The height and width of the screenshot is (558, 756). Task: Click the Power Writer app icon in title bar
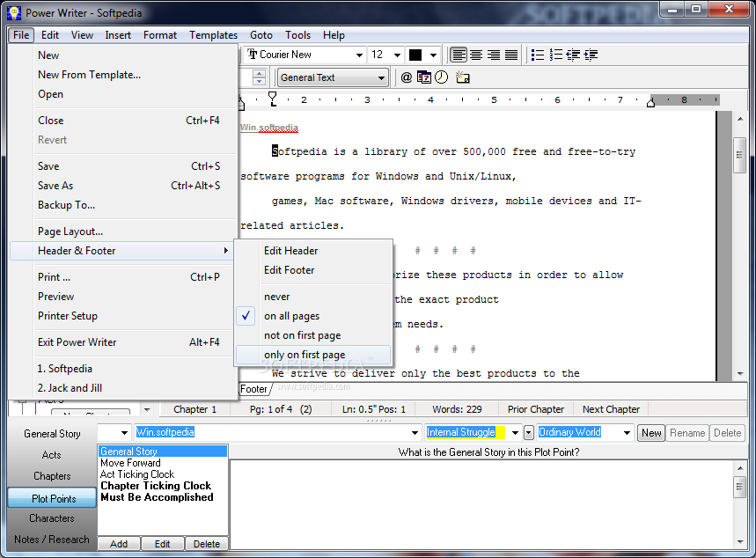tap(14, 12)
